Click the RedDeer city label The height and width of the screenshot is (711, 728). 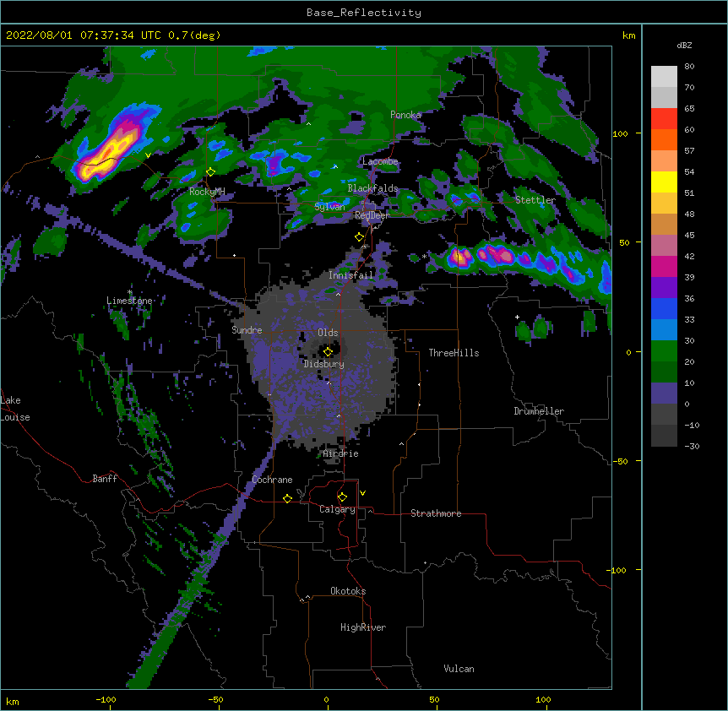(x=372, y=215)
